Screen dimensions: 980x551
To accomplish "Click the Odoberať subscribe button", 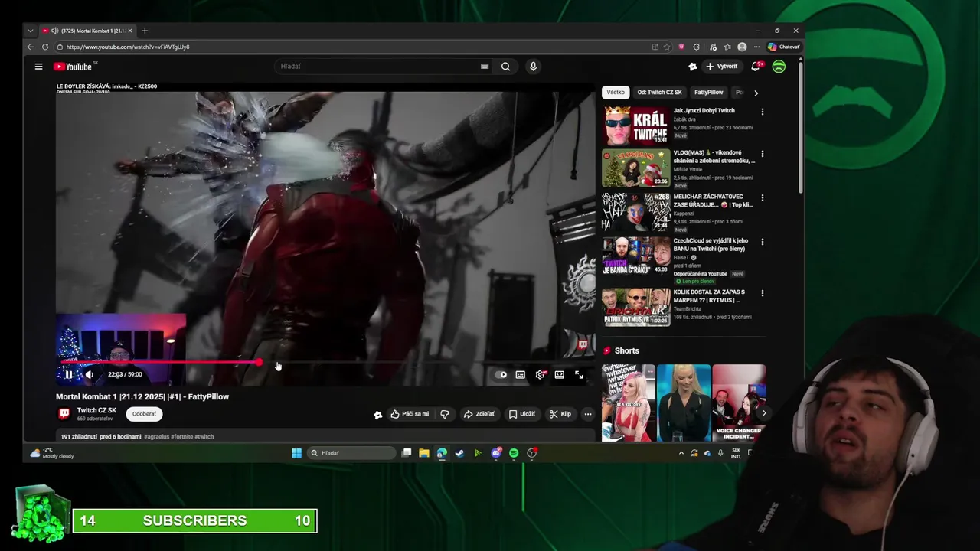I will pos(144,414).
